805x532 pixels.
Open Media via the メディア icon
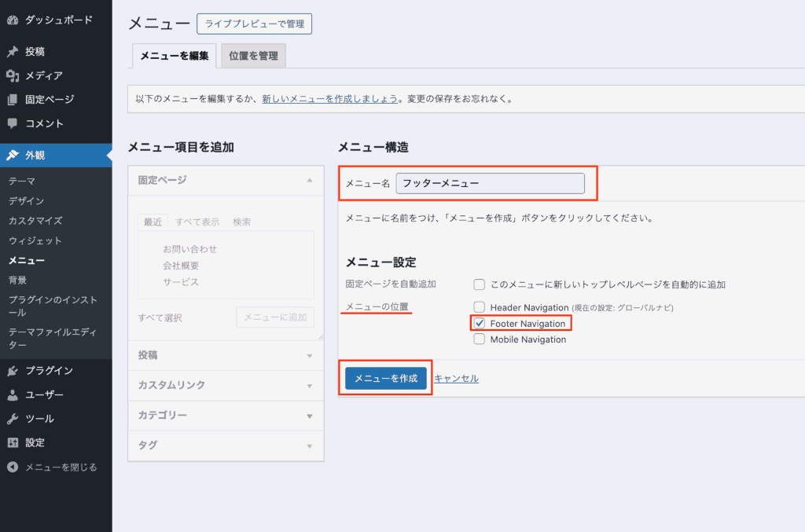pos(13,76)
